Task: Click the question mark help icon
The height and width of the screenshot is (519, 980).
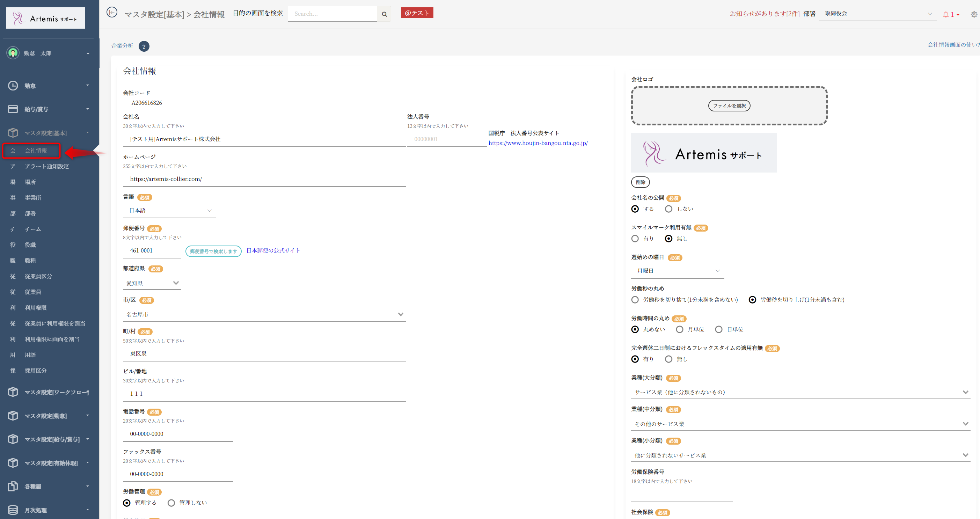Action: (144, 46)
